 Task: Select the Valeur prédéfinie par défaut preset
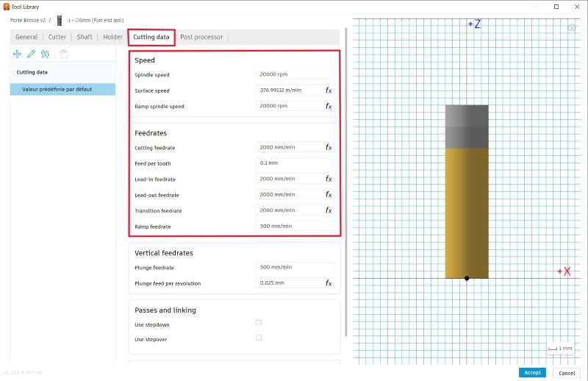[62, 89]
